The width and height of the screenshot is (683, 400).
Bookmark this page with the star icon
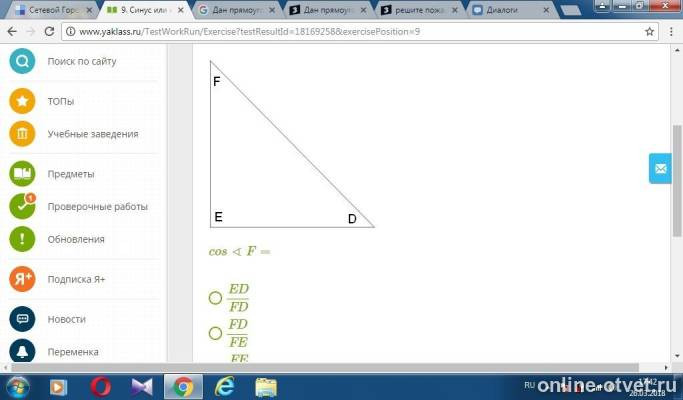pos(649,31)
